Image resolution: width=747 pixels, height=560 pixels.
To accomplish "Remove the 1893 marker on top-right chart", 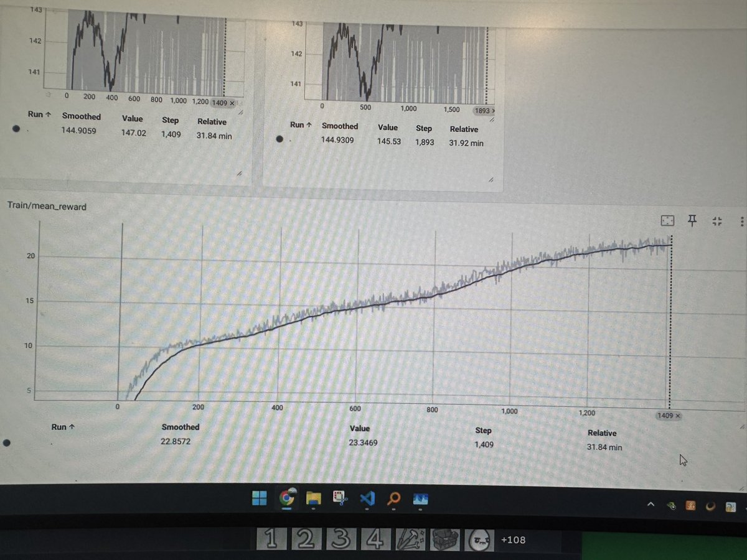I will click(x=494, y=111).
